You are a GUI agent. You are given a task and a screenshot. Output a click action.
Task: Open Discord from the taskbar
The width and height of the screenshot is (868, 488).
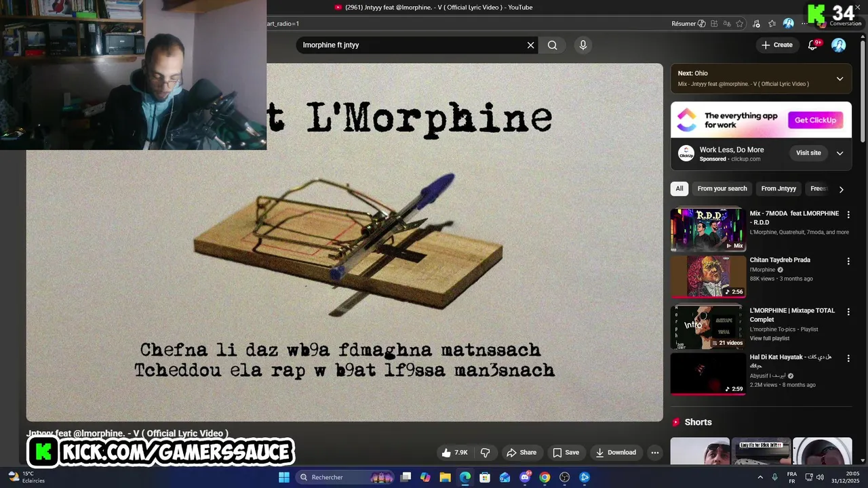point(525,477)
